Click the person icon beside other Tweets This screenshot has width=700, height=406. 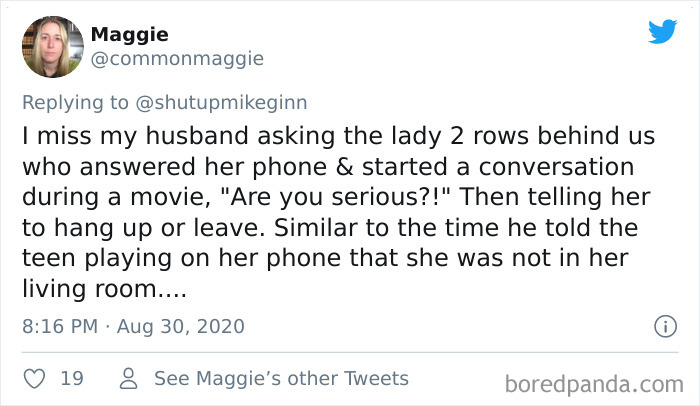coord(128,379)
